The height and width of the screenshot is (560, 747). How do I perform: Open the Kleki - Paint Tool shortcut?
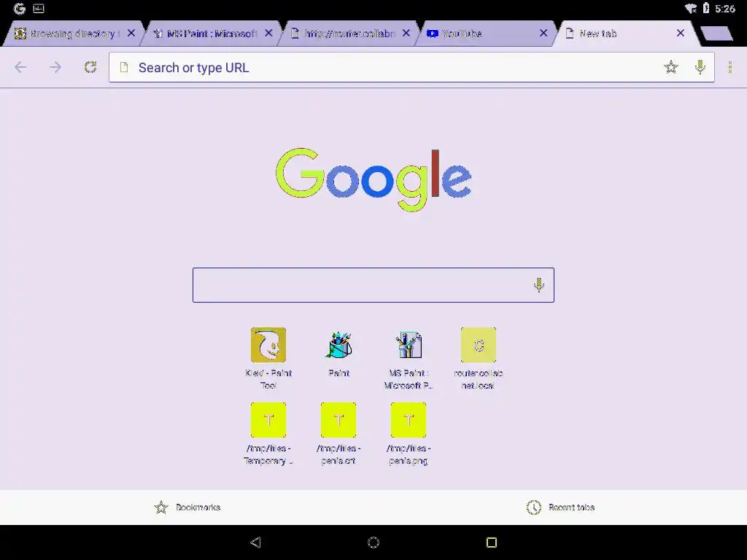[268, 358]
